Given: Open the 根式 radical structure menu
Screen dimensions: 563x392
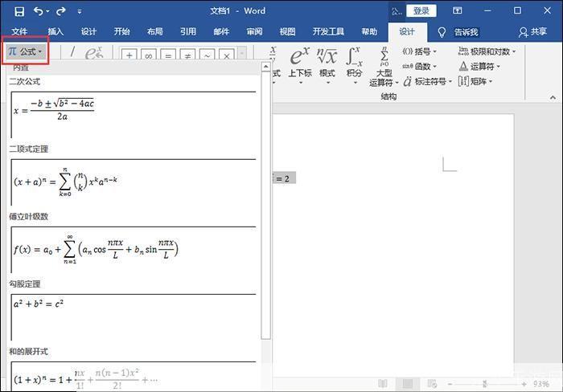Looking at the screenshot, I should pos(327,65).
